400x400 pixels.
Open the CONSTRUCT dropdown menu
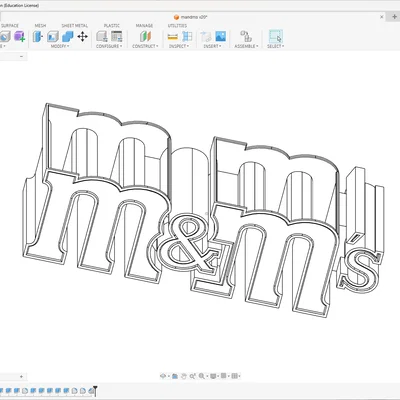145,46
